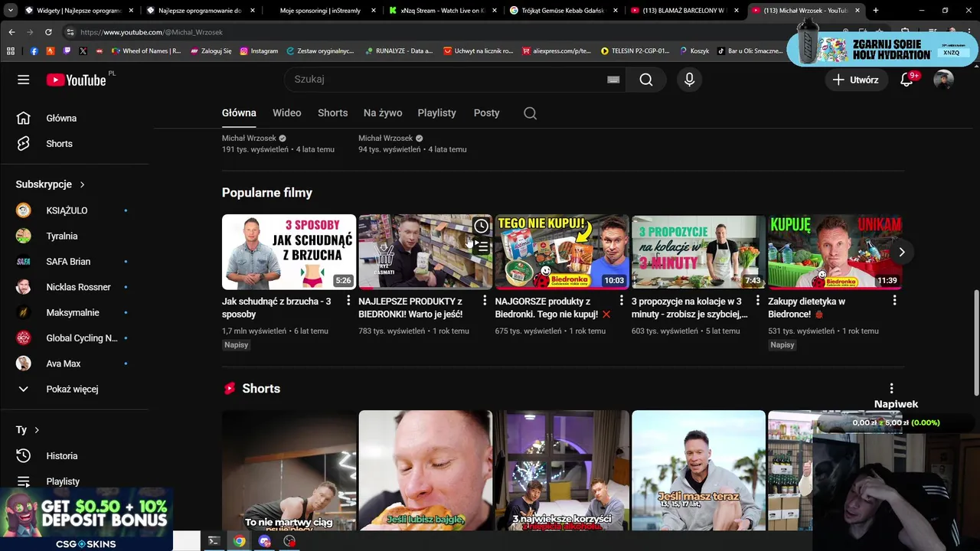The image size is (980, 551).
Task: Open 3 propozycje na kolacje thumbnail
Action: pos(698,252)
